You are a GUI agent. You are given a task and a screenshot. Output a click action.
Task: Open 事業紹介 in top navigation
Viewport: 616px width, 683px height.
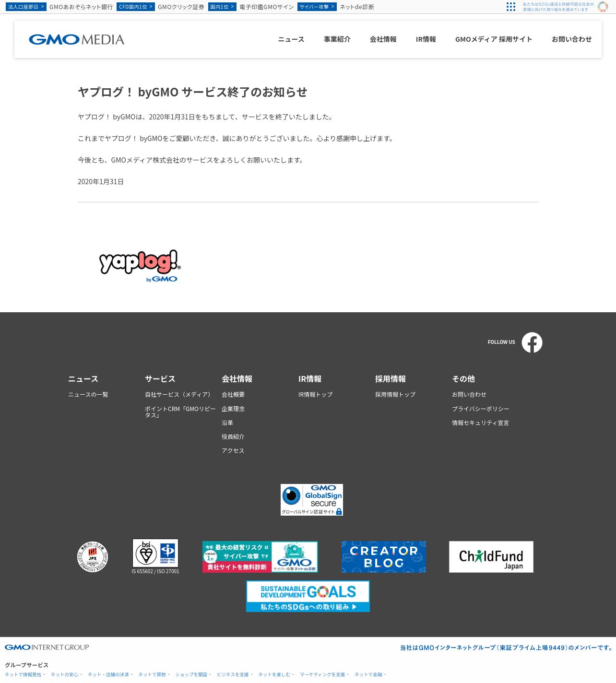click(x=337, y=39)
